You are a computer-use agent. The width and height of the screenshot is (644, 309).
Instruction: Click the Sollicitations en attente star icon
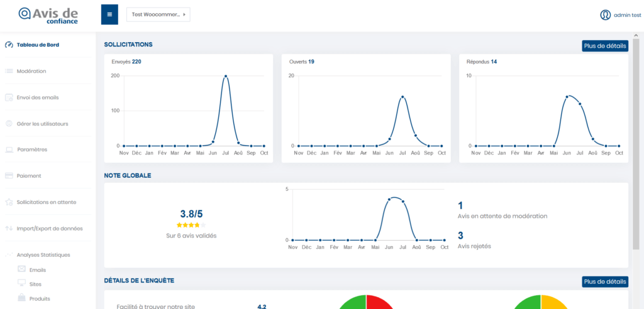(9, 202)
